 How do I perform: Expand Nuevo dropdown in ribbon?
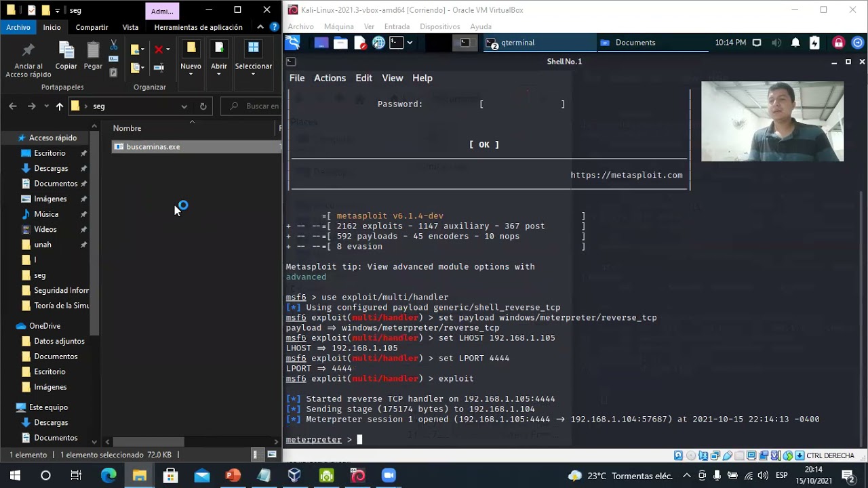[191, 74]
